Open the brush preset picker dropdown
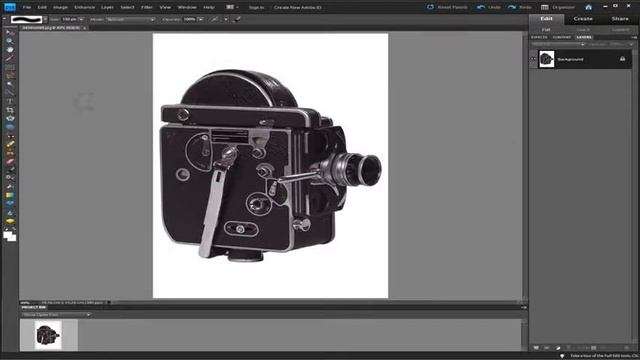640x360 pixels. tap(45, 19)
